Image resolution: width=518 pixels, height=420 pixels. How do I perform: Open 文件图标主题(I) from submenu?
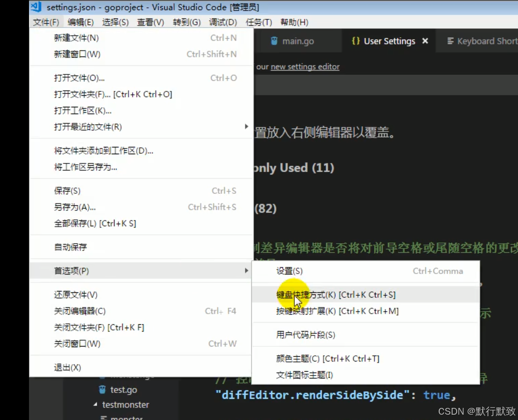pyautogui.click(x=366, y=375)
